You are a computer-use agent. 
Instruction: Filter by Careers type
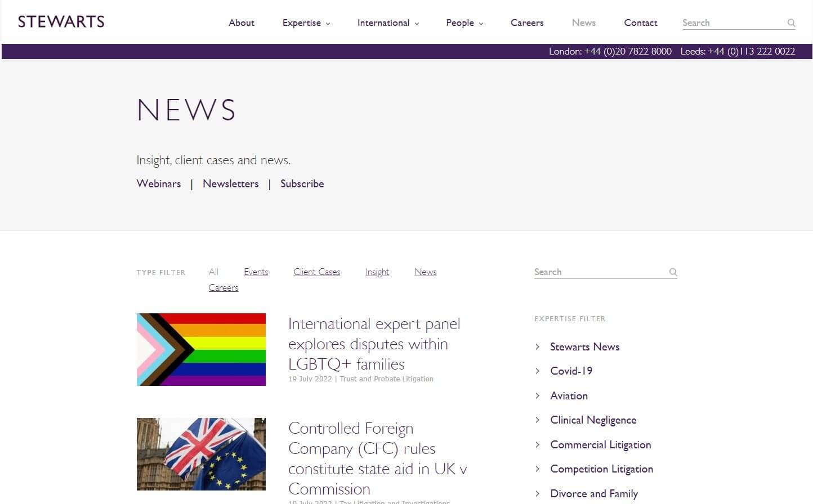tap(224, 288)
